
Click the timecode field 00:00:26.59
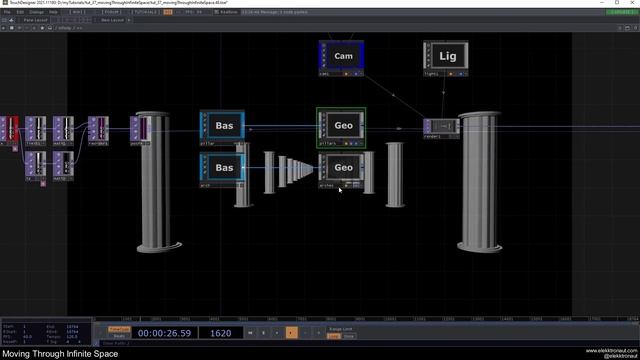click(164, 333)
